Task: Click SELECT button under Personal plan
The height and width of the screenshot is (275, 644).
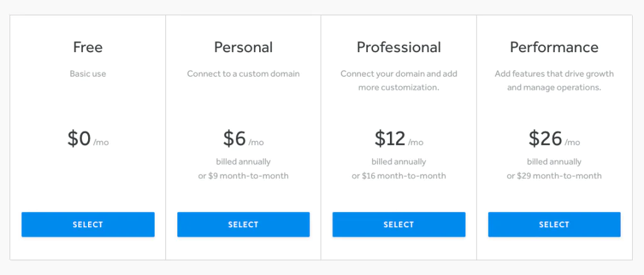Action: 243,224
